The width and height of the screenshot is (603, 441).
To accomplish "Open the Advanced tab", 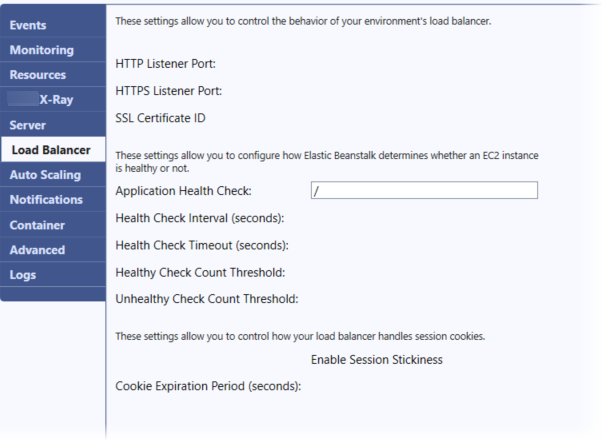I will coord(37,250).
